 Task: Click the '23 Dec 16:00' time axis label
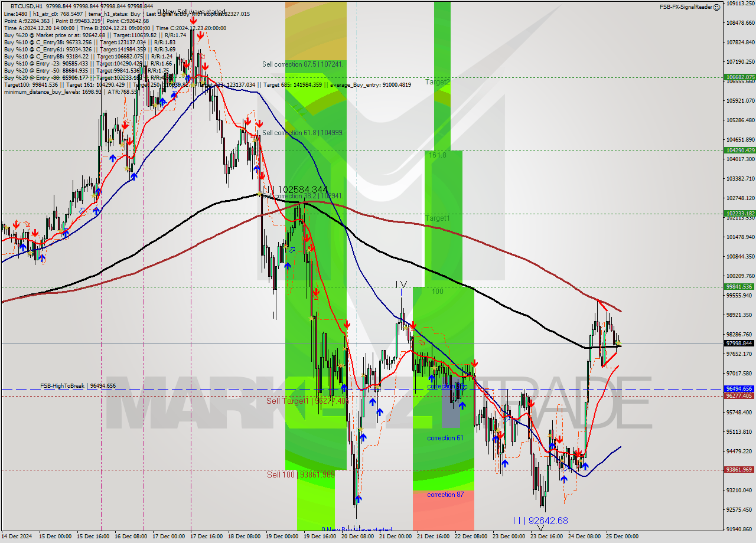click(x=546, y=537)
